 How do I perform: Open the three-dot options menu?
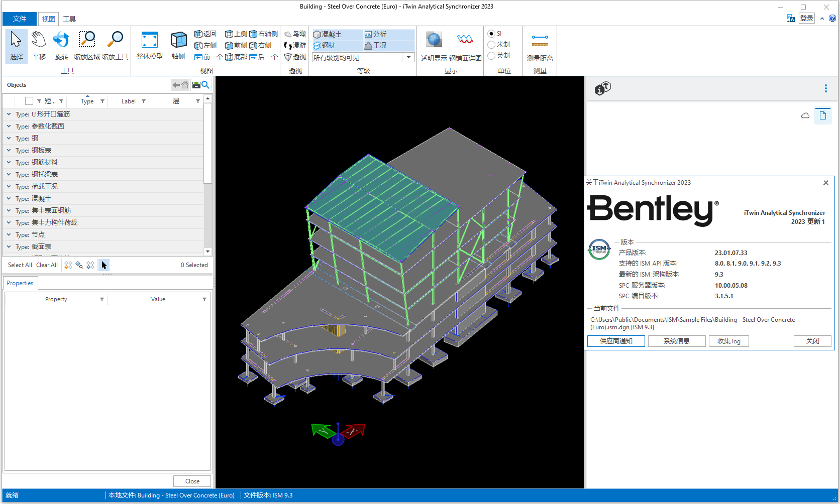pos(826,88)
